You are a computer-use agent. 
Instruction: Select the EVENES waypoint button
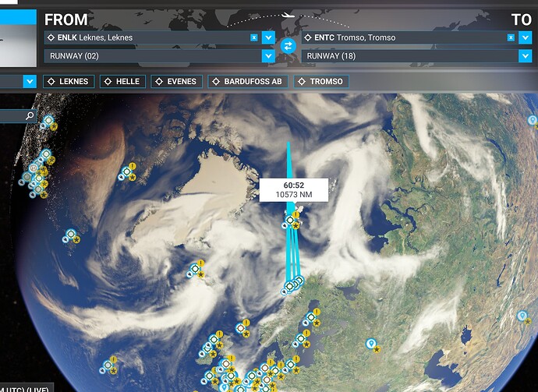click(177, 82)
